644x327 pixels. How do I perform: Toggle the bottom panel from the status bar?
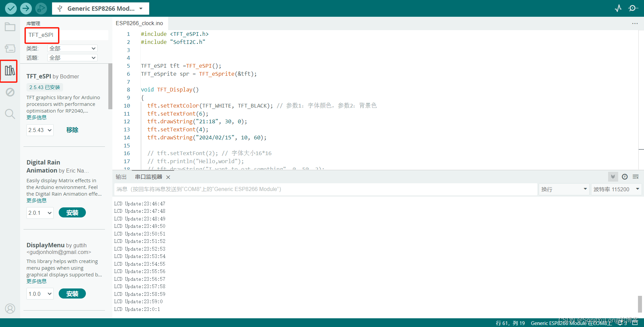tap(635, 323)
